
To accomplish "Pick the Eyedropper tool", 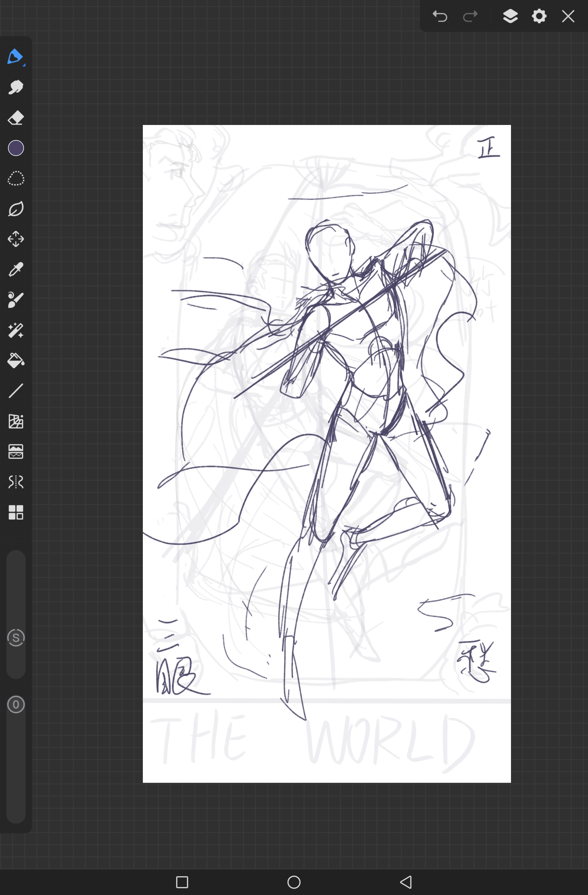I will (16, 270).
